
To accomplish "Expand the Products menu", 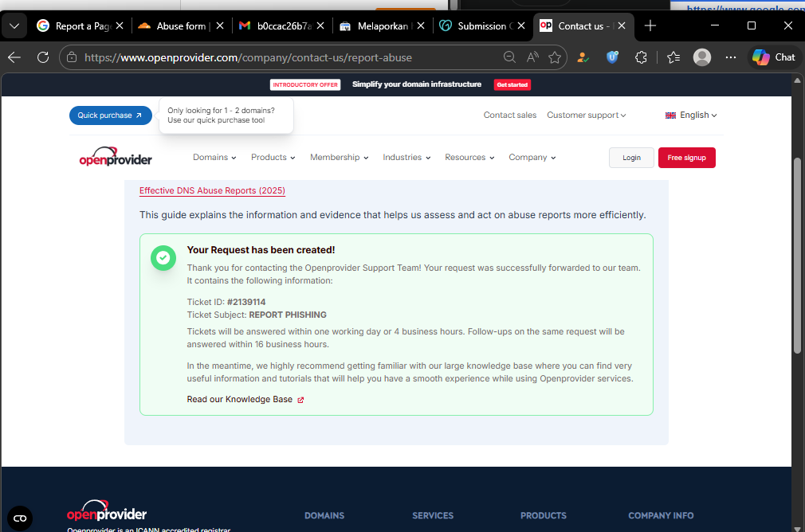I will (x=273, y=157).
